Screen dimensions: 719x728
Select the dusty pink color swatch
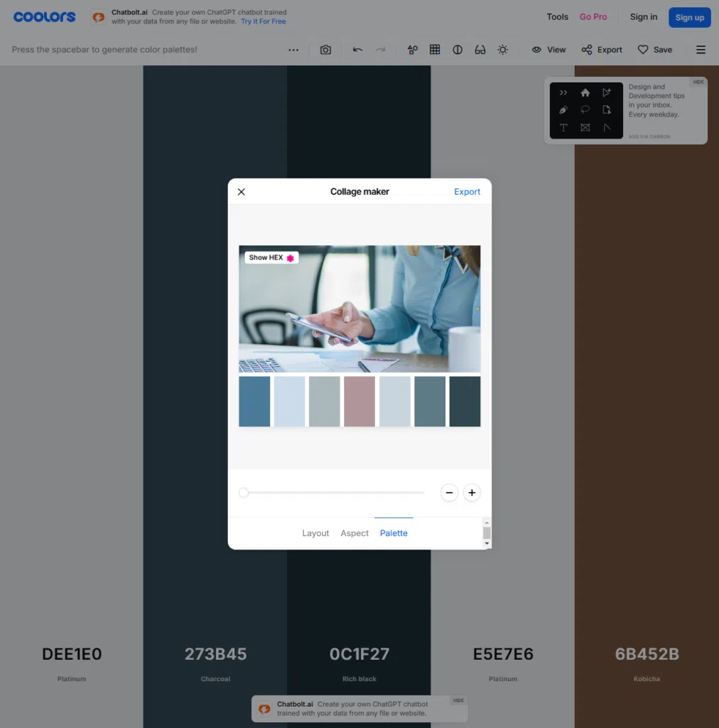coord(359,402)
